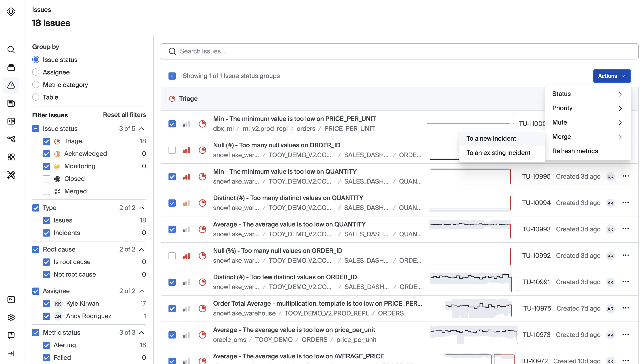Click the A/B comparison sidebar icon
Image resolution: width=644 pixels, height=364 pixels.
click(x=11, y=121)
